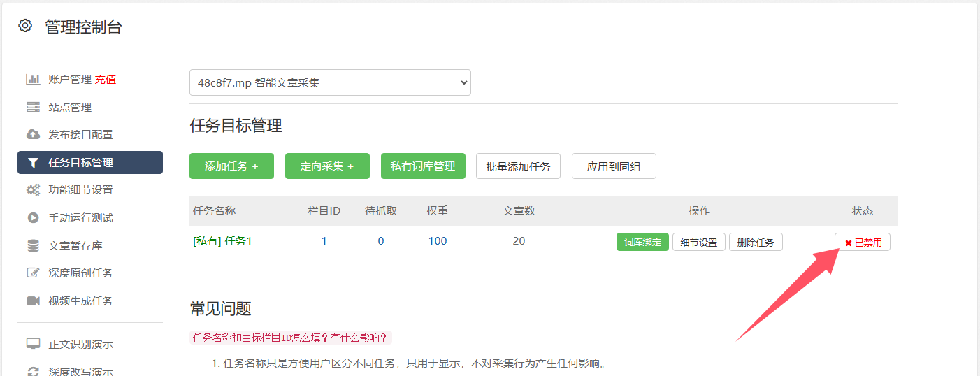Click the 定向采集 + button
Image resolution: width=980 pixels, height=376 pixels.
327,166
